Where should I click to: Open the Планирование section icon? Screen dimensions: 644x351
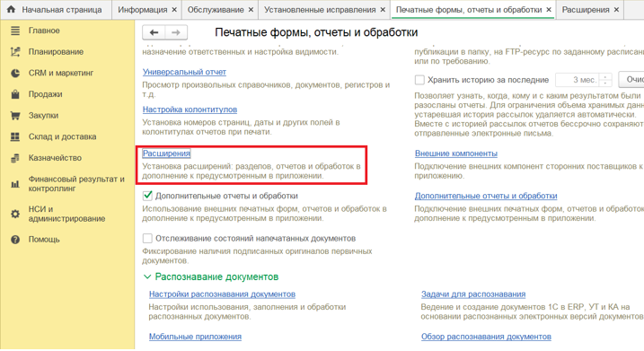click(x=15, y=52)
